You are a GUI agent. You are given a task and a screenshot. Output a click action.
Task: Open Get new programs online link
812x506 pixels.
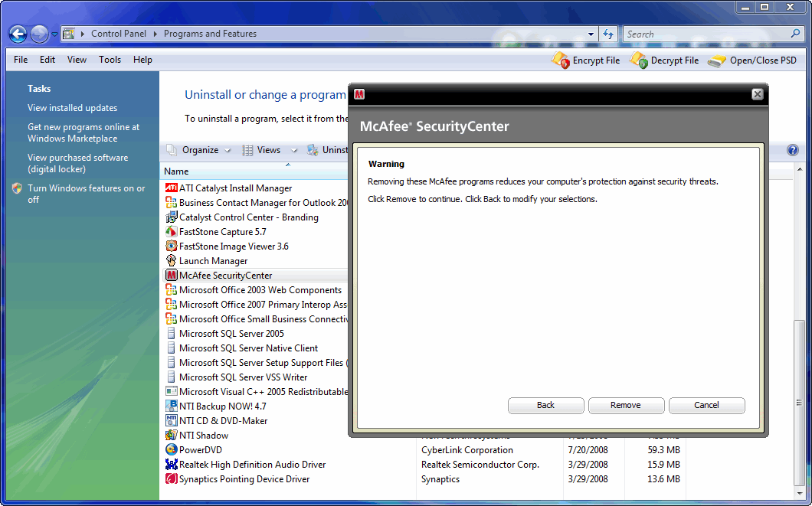coord(83,132)
